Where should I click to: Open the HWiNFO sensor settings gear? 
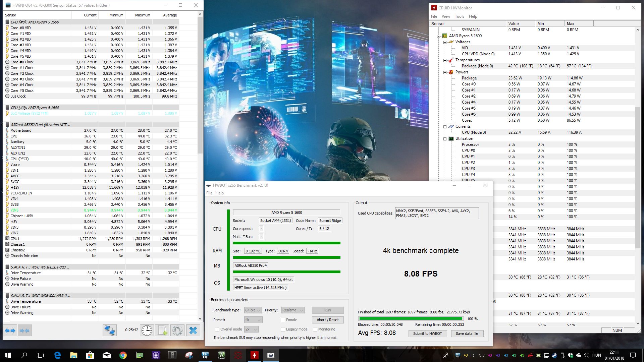point(177,330)
